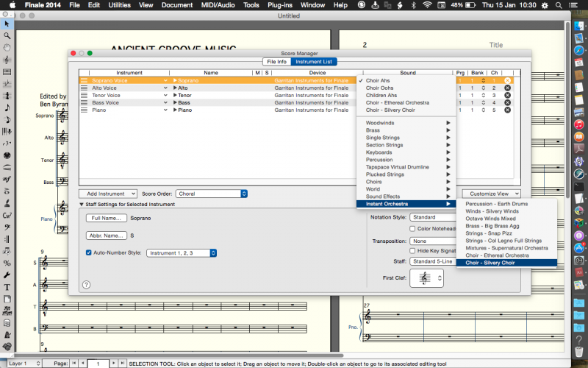The image size is (588, 368).
Task: Click the Full Name... button
Action: (107, 218)
